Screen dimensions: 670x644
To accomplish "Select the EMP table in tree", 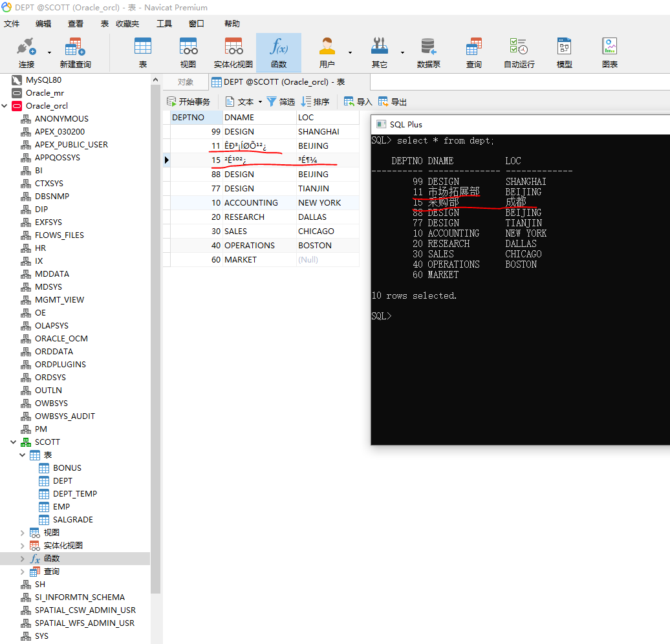I will [61, 507].
